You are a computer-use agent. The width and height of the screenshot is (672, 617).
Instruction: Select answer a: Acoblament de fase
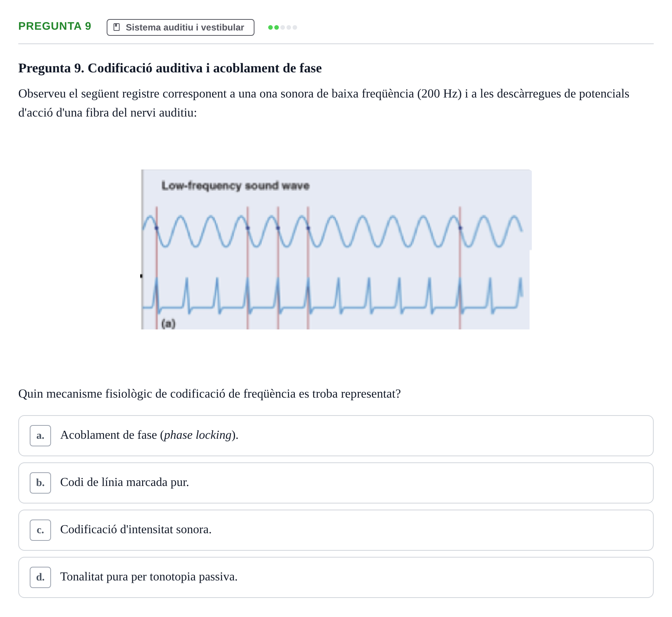click(336, 436)
